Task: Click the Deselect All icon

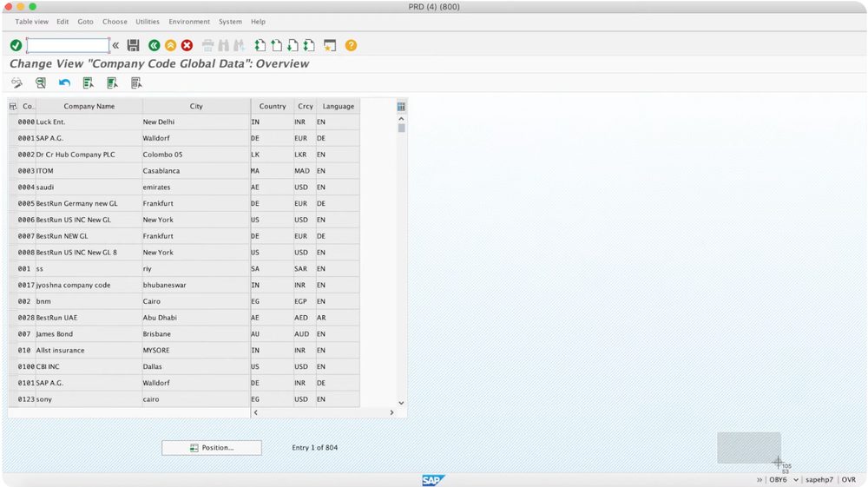Action: pyautogui.click(x=136, y=83)
